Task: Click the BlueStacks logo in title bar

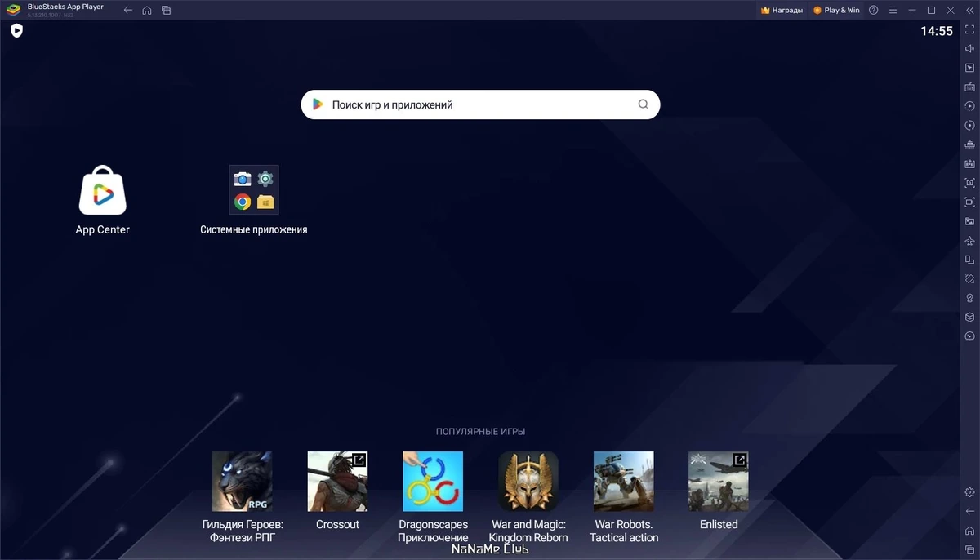Action: [12, 11]
